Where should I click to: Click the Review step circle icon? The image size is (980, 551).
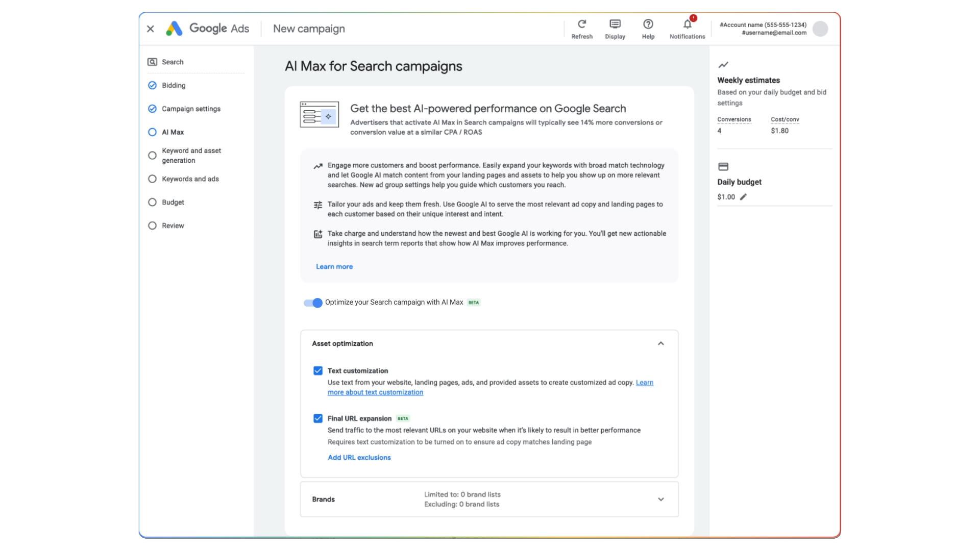click(152, 226)
